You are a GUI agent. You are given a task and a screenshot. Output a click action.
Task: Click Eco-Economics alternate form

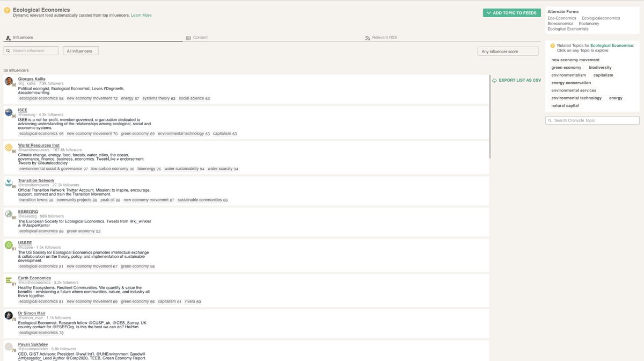[x=562, y=18]
